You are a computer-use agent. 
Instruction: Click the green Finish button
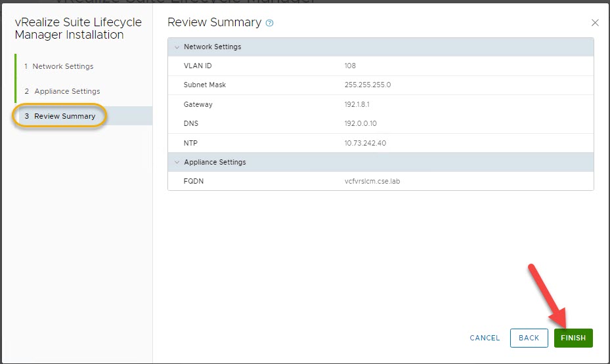573,338
